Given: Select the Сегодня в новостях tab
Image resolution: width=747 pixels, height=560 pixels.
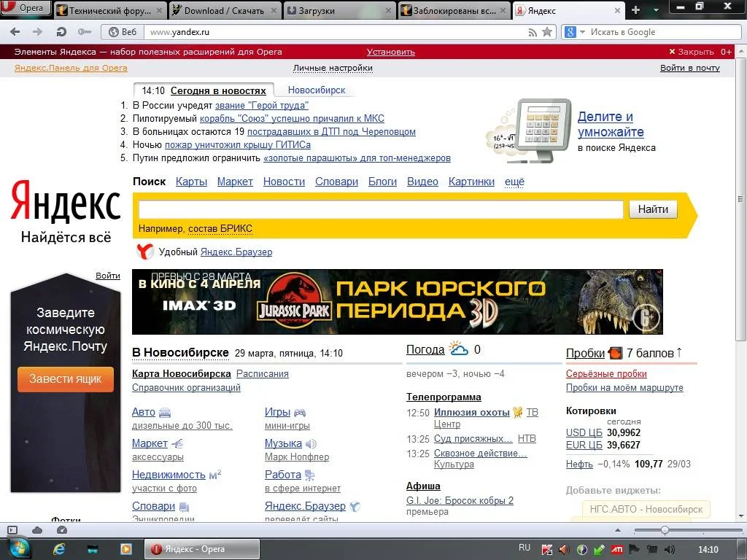Looking at the screenshot, I should tap(218, 90).
